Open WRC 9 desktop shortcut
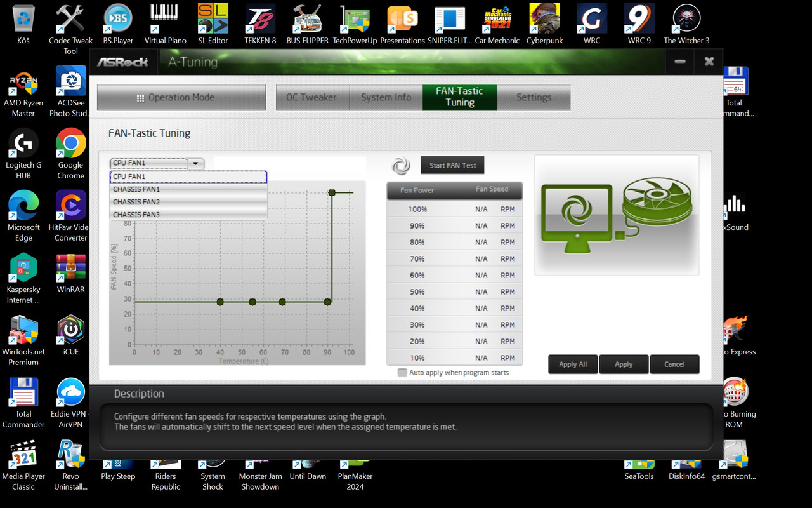 pos(639,24)
